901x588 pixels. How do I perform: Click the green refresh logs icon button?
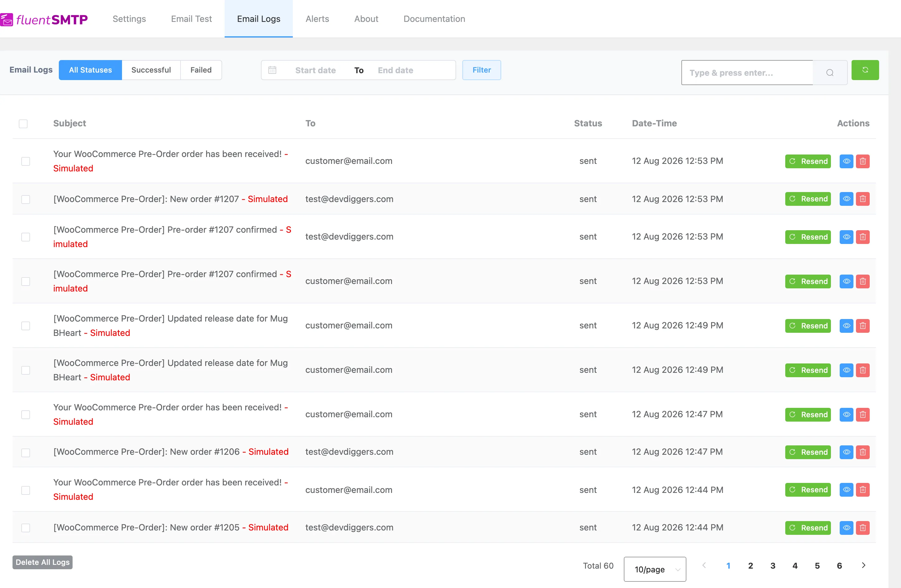(865, 70)
